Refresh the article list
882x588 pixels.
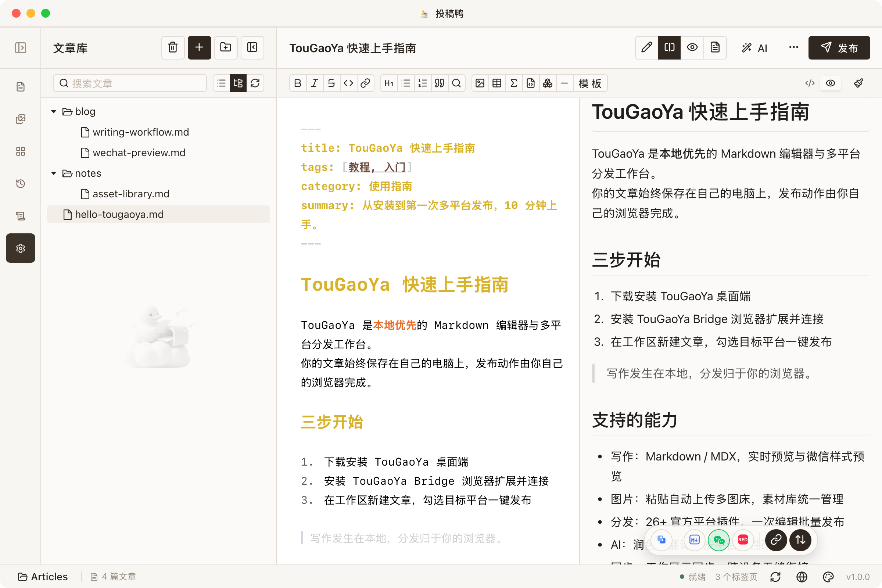255,83
